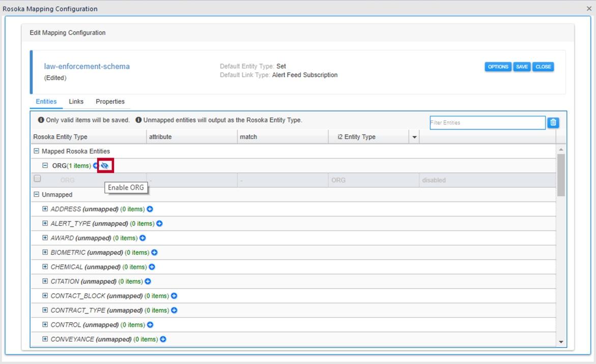The image size is (596, 364).
Task: Click the plus icon next to AWARD
Action: point(143,237)
